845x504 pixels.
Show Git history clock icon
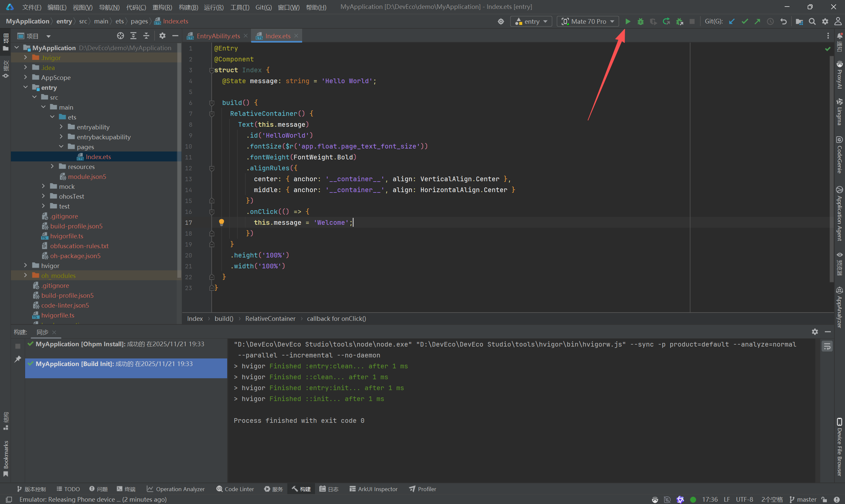770,21
